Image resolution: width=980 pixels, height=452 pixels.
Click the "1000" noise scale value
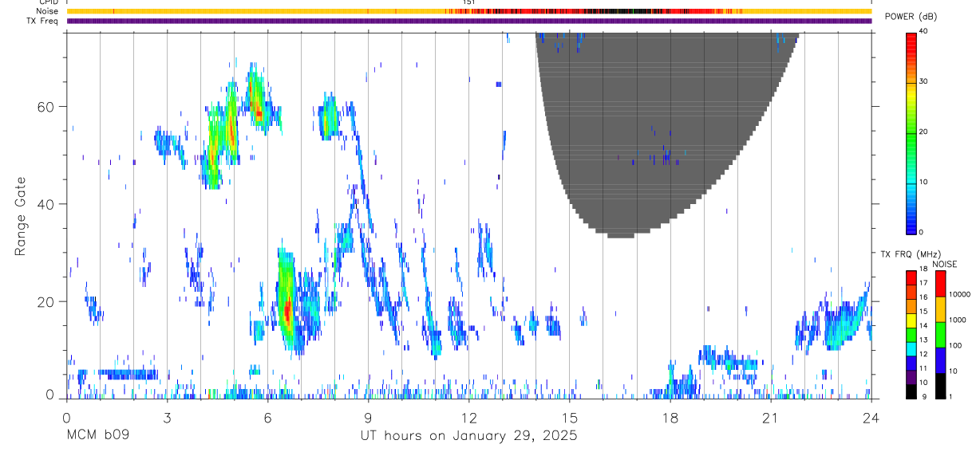958,320
